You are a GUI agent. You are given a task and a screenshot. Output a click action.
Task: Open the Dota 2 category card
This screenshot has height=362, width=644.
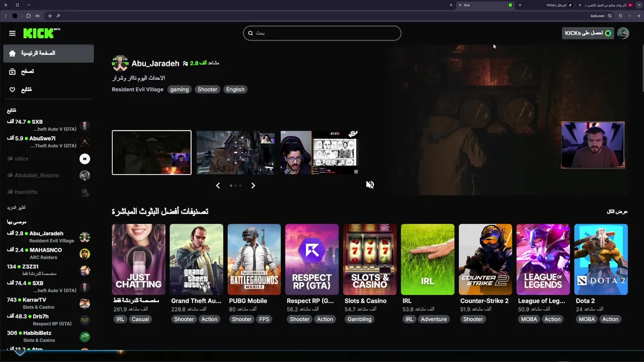click(601, 259)
